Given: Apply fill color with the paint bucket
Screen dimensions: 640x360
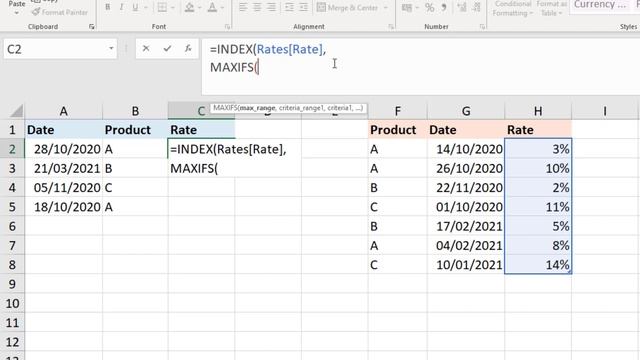Looking at the screenshot, I should pyautogui.click(x=189, y=7).
